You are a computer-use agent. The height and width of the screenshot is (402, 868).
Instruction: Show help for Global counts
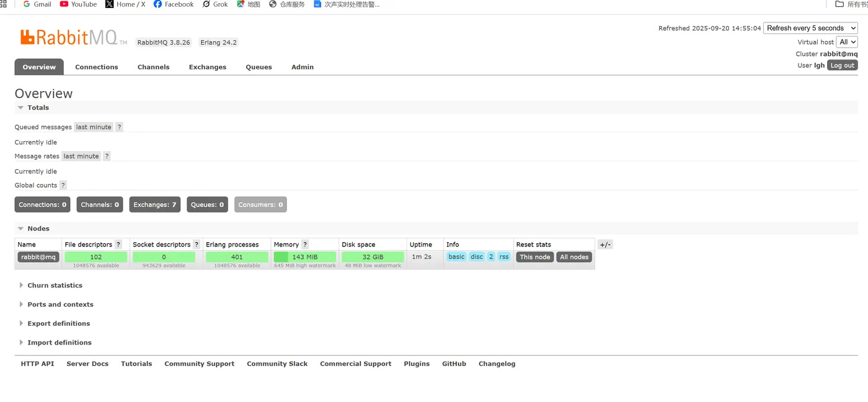pos(63,185)
